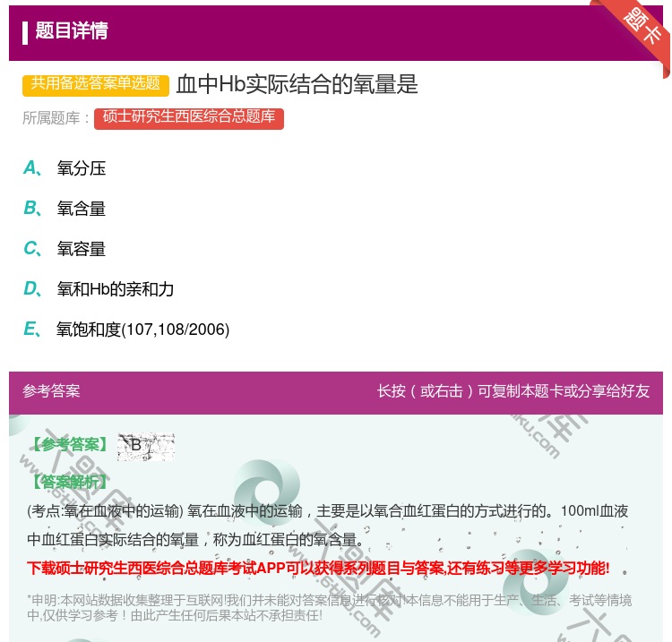Viewport: 672px width, 642px height.
Task: Open the 硕士研究生西医综合总题库 question bank link
Action: (188, 118)
